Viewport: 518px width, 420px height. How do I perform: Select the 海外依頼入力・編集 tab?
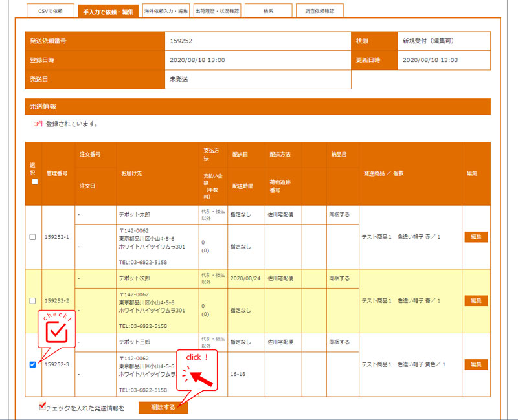click(166, 11)
